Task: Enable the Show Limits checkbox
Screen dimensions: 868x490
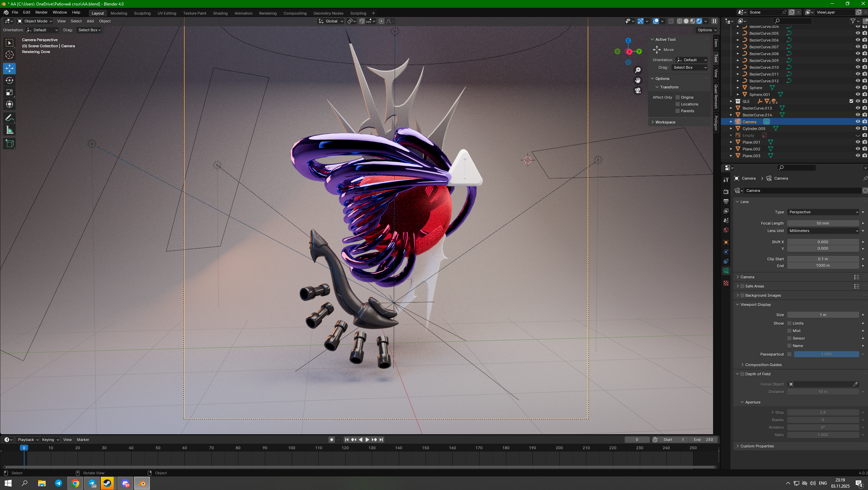Action: 789,323
